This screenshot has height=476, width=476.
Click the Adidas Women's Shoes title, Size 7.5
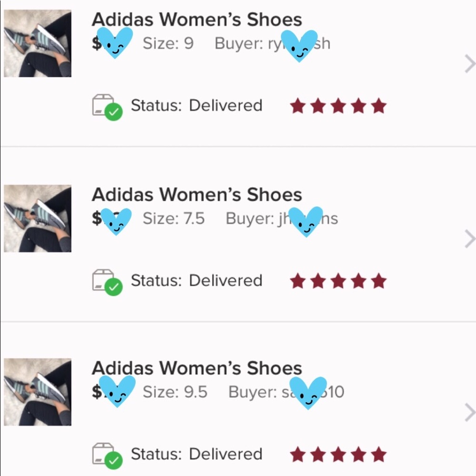pyautogui.click(x=197, y=194)
